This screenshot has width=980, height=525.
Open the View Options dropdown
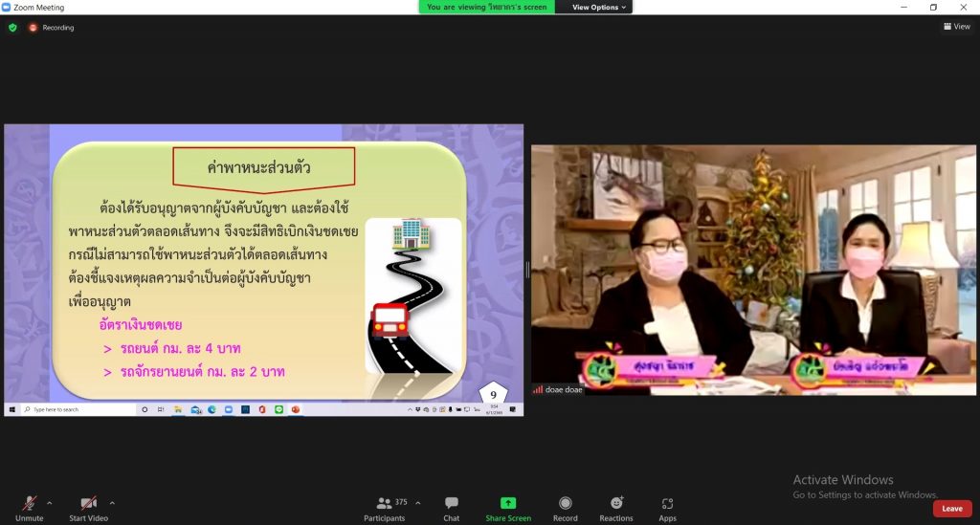[600, 7]
